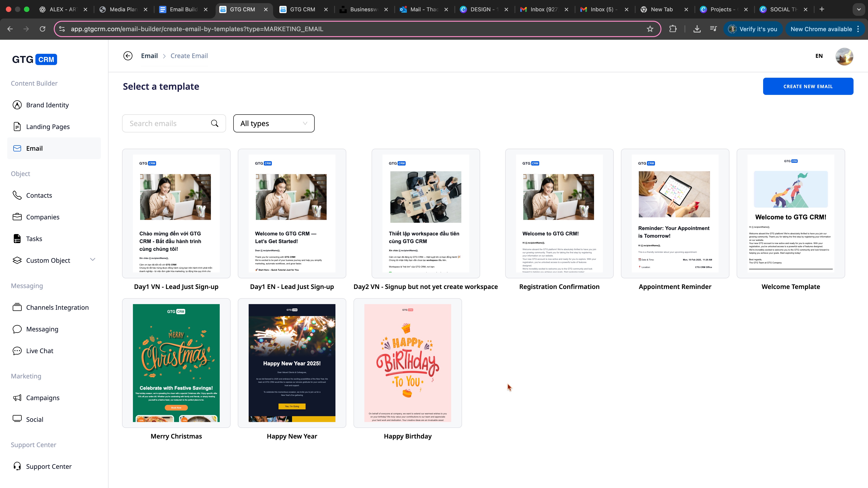Open Tasks in sidebar
868x488 pixels.
coord(34,239)
